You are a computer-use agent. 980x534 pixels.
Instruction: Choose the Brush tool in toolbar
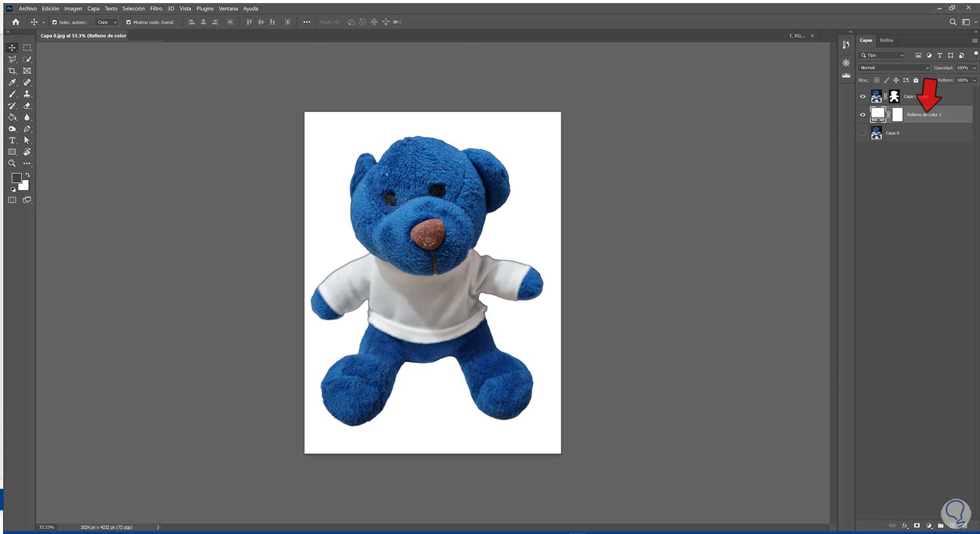click(x=12, y=94)
